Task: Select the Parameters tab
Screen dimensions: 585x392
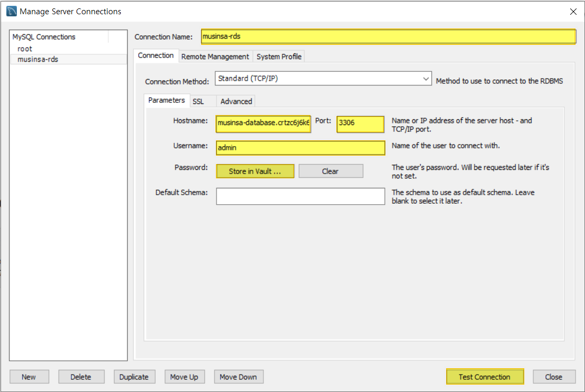Action: pyautogui.click(x=166, y=100)
